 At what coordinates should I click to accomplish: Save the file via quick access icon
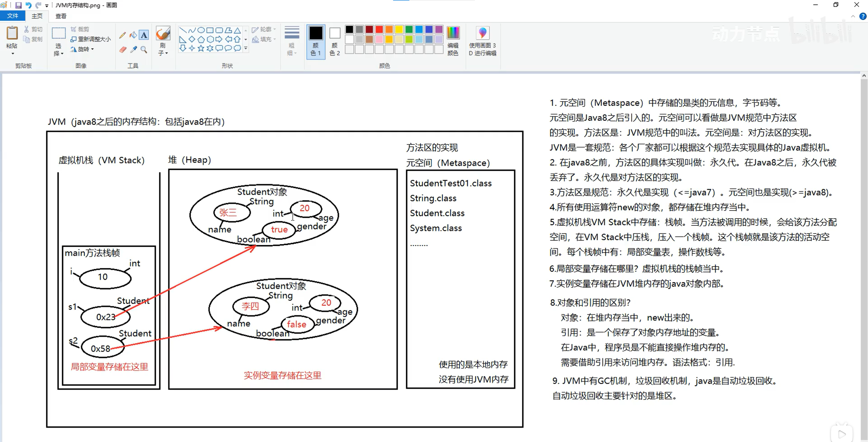pyautogui.click(x=19, y=5)
